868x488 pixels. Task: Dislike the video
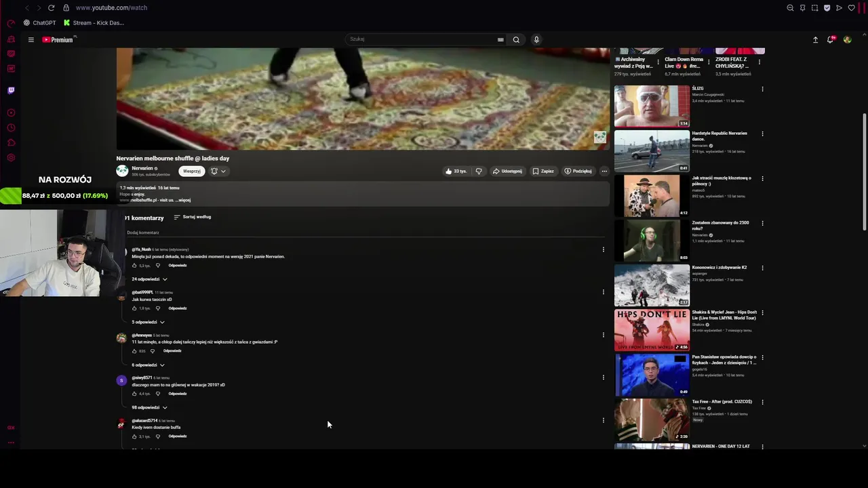click(x=479, y=171)
